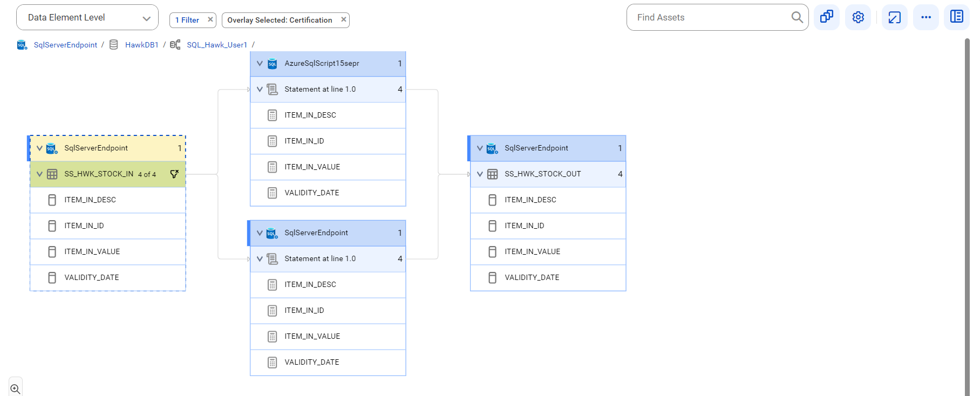Click the 1 Filter label
This screenshot has height=396, width=980.
pos(187,20)
